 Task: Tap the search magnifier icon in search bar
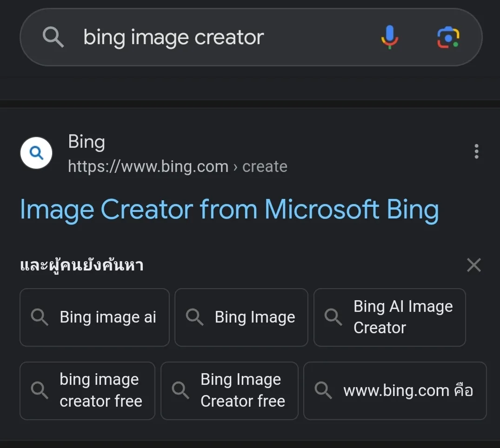(x=53, y=37)
